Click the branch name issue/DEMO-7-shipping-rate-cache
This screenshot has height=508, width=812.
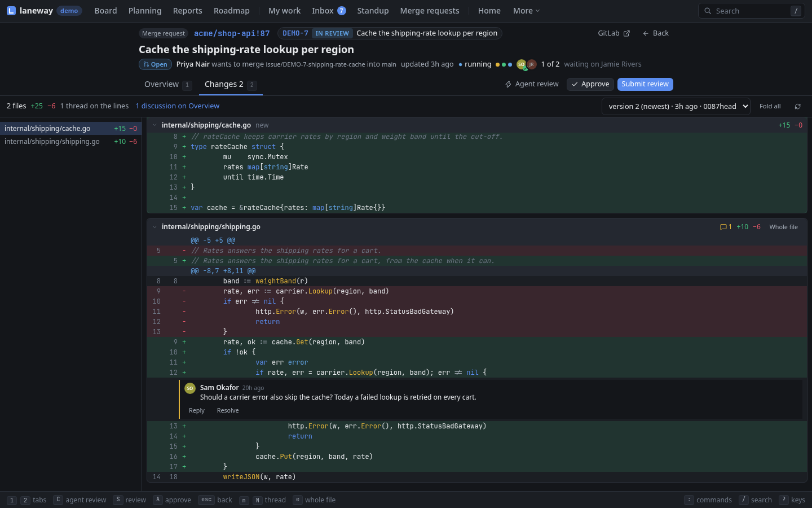pos(315,64)
